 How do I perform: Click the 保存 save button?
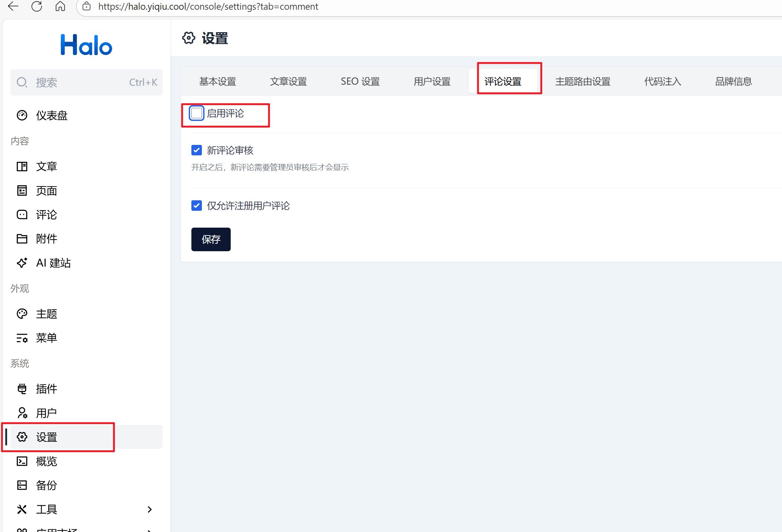point(211,239)
